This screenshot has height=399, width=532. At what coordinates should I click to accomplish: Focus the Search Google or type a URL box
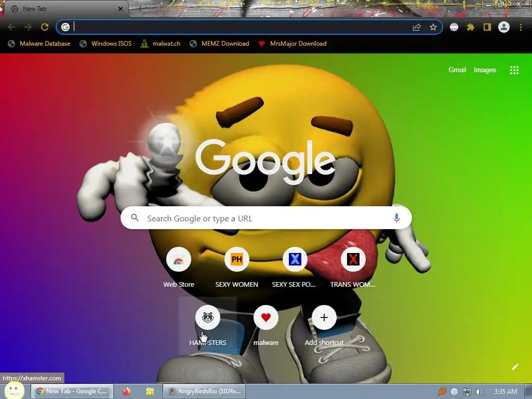point(266,218)
